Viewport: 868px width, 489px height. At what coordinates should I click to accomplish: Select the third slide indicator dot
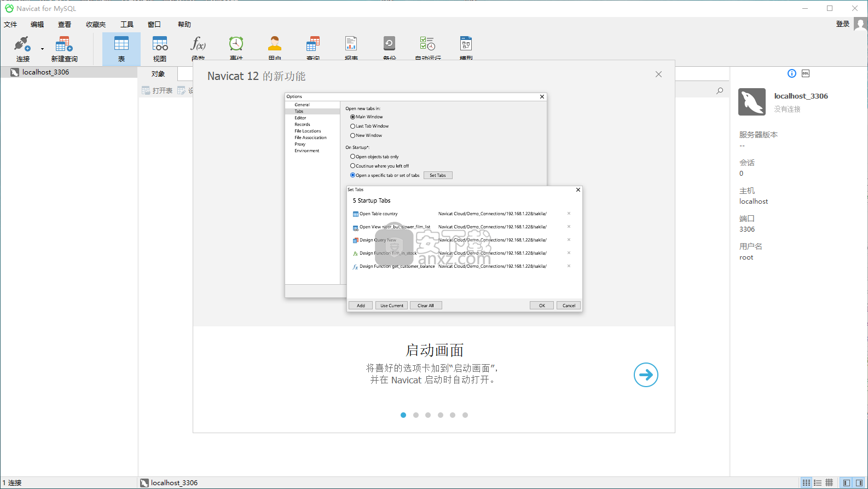point(428,415)
